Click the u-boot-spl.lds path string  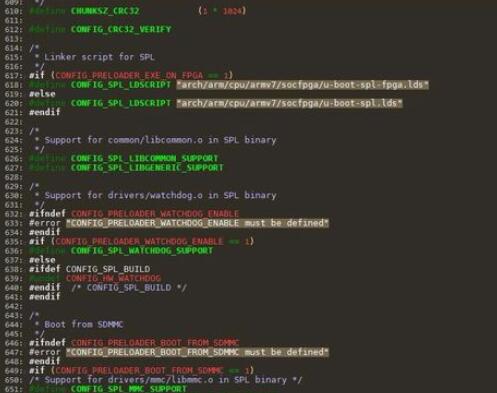(289, 103)
